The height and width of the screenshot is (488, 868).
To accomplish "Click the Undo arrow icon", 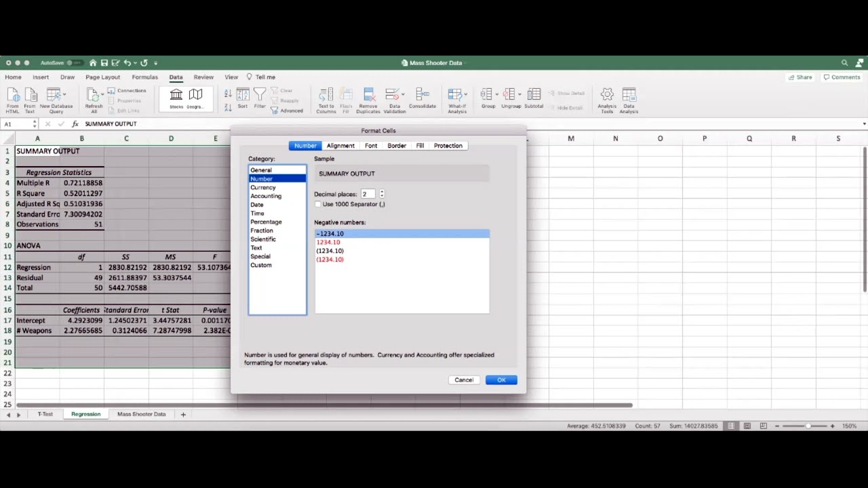I will pos(127,63).
